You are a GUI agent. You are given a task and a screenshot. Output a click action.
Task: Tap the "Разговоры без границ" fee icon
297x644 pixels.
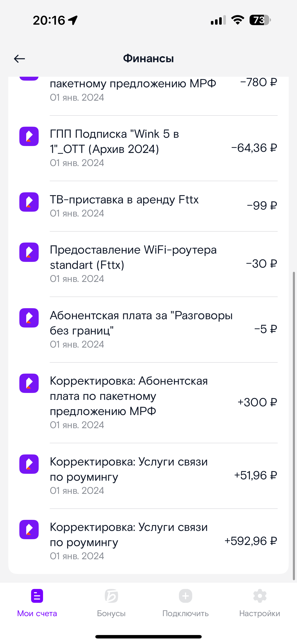pyautogui.click(x=29, y=318)
